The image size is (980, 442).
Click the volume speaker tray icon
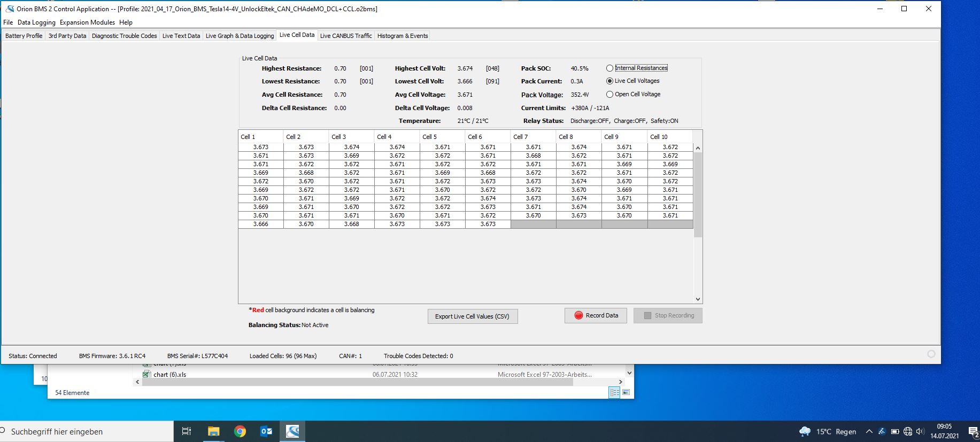pos(920,431)
